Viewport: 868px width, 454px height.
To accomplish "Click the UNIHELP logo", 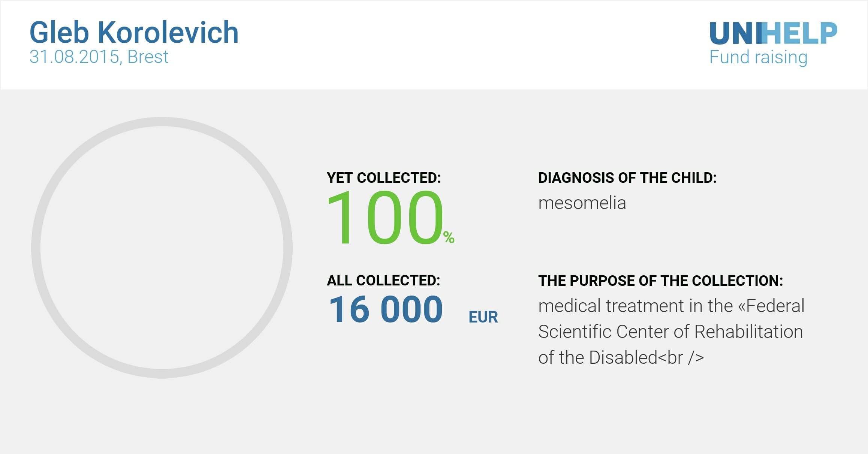I will 773,33.
